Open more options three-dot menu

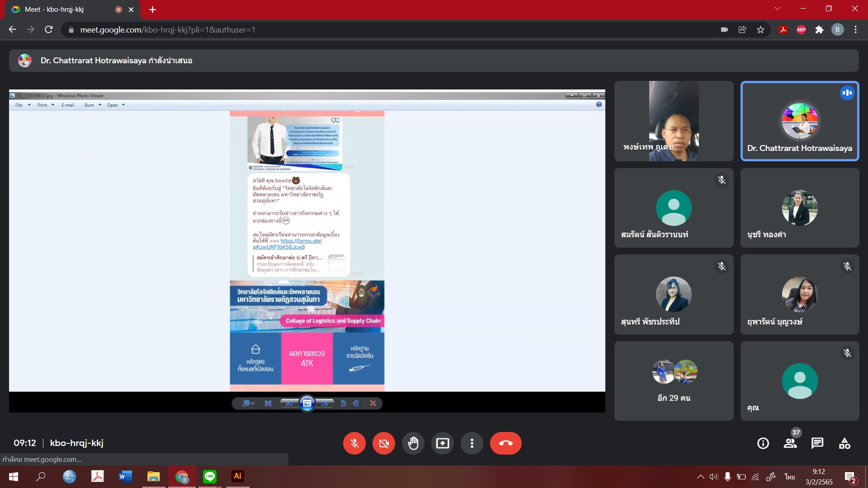point(472,443)
